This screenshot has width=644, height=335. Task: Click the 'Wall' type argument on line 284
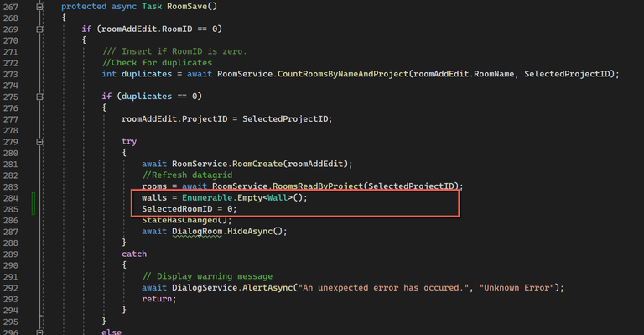(x=278, y=197)
